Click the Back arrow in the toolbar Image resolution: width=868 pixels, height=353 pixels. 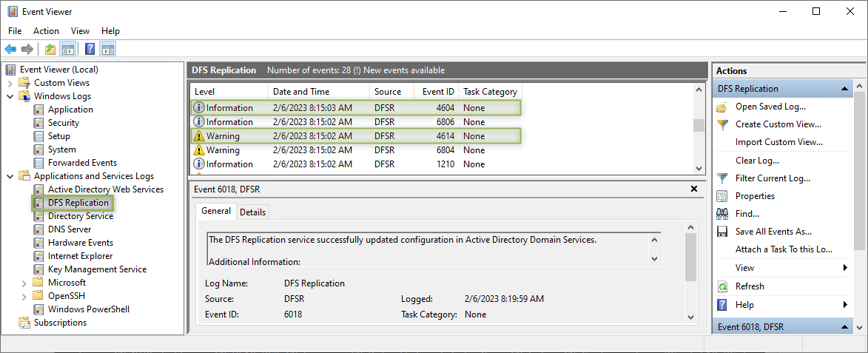(x=10, y=50)
